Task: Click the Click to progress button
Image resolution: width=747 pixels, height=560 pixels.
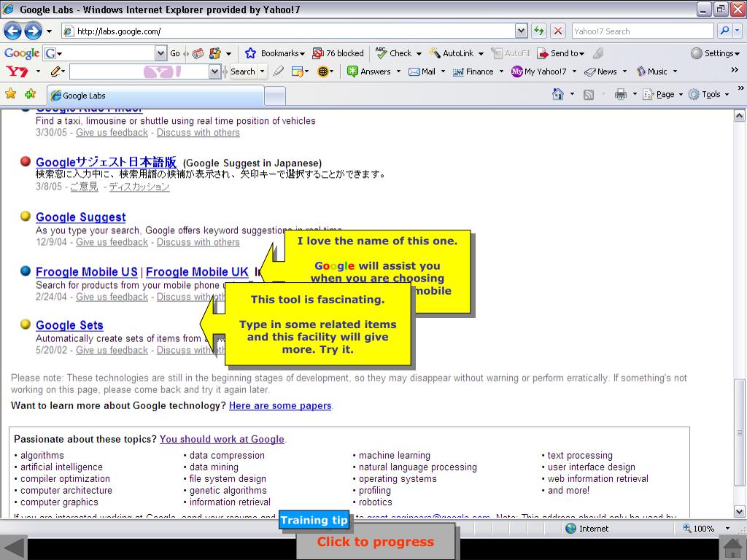Action: 376,542
